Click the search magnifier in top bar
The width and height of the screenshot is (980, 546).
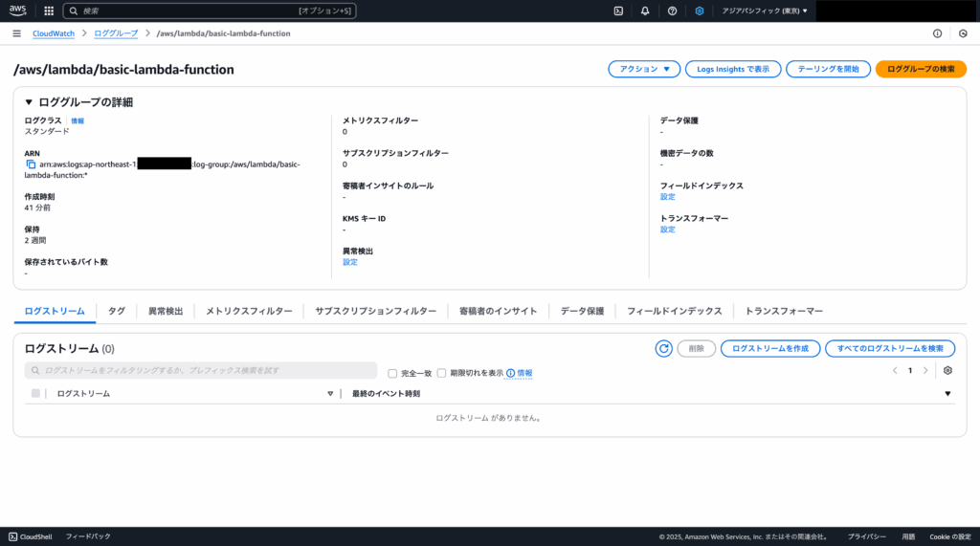pyautogui.click(x=74, y=11)
